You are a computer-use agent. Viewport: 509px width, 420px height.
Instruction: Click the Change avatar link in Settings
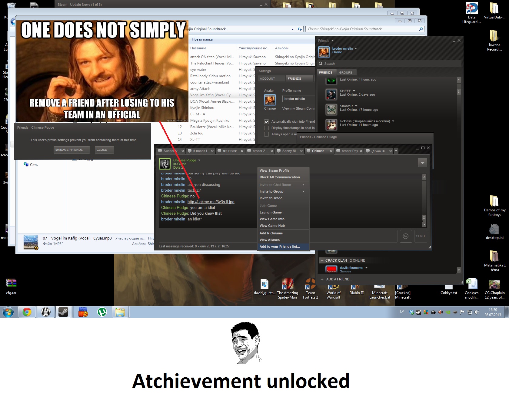click(x=270, y=108)
